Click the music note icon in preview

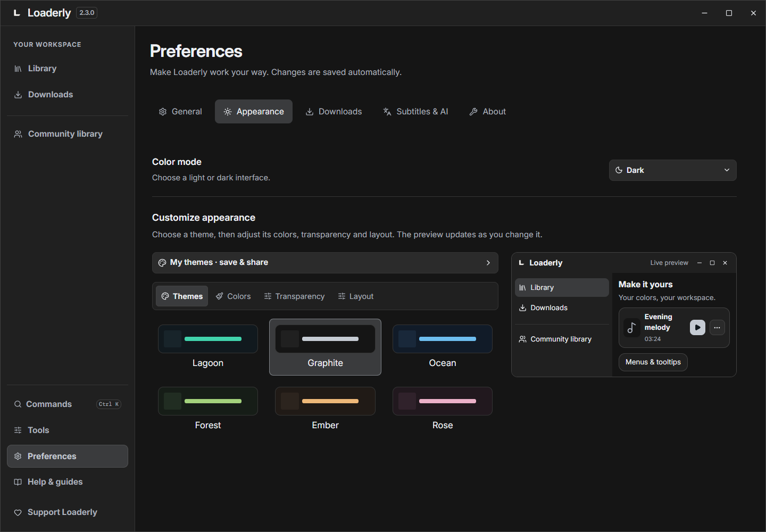632,328
